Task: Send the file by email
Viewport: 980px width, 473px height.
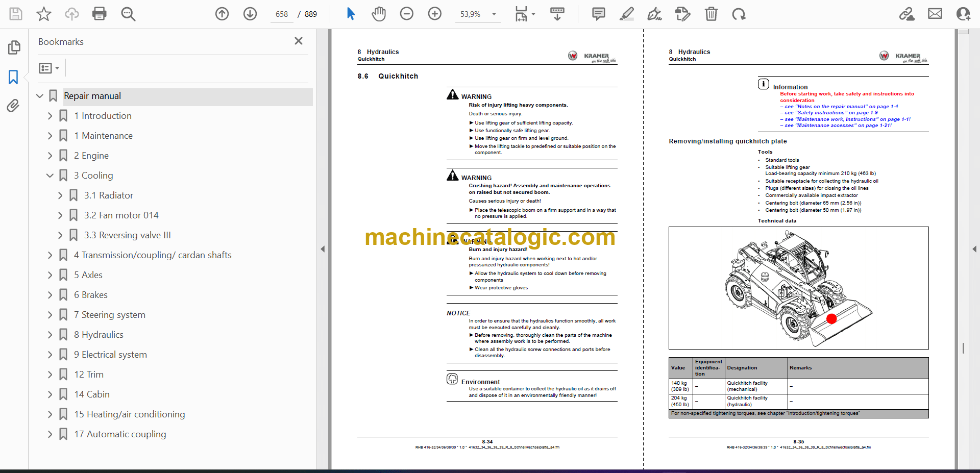Action: pos(935,14)
